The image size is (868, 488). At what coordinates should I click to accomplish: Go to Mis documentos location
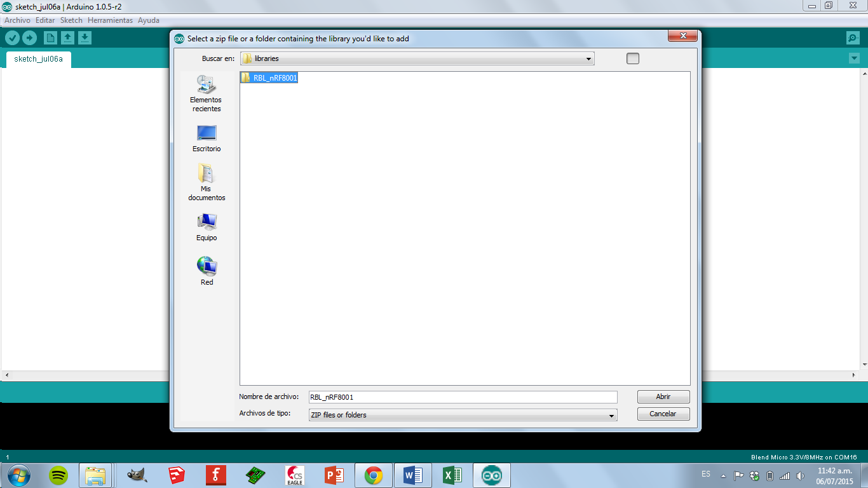point(207,182)
